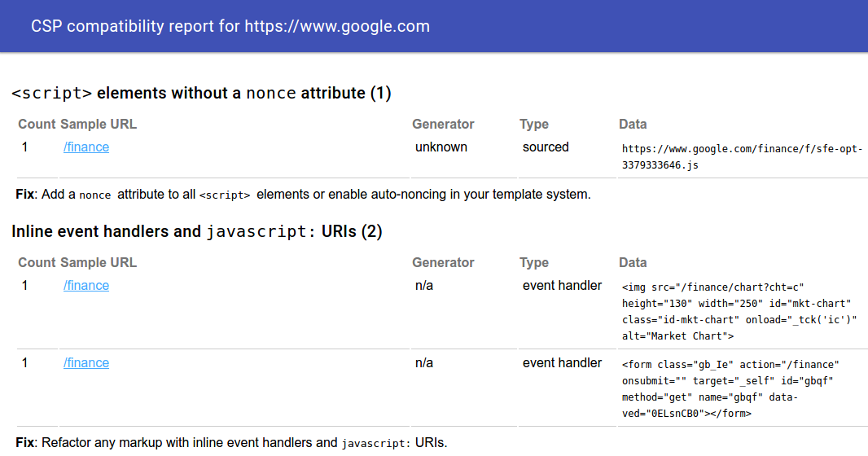Click the Generator header in the event handlers table
The width and height of the screenshot is (868, 456).
[443, 263]
